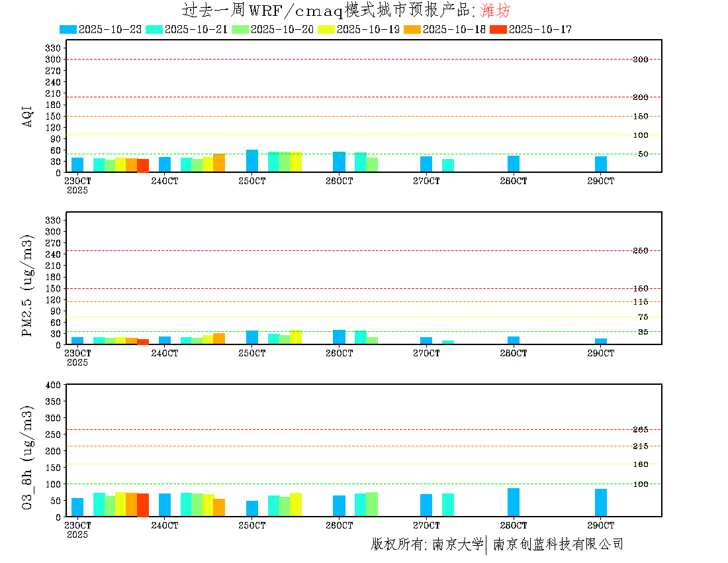The height and width of the screenshot is (563, 728).
Task: Click the PM2.5 (ug/m3) y-axis title
Action: [28, 285]
